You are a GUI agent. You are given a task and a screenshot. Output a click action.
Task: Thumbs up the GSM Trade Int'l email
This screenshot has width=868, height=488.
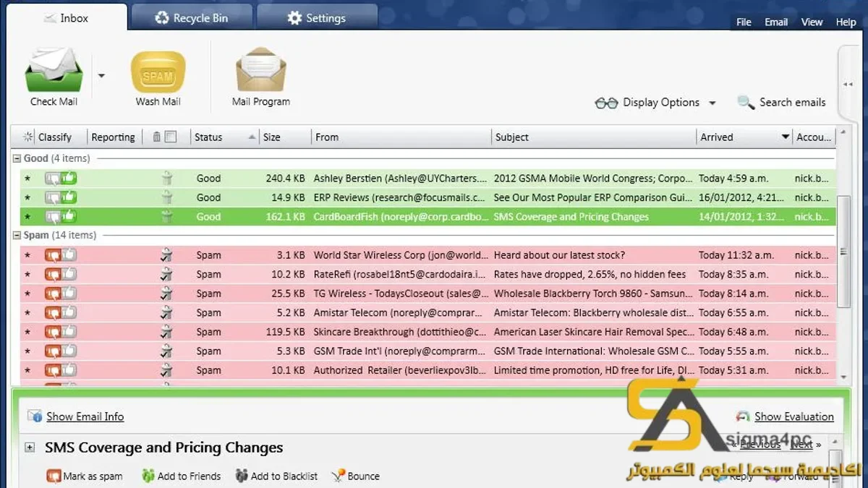69,350
